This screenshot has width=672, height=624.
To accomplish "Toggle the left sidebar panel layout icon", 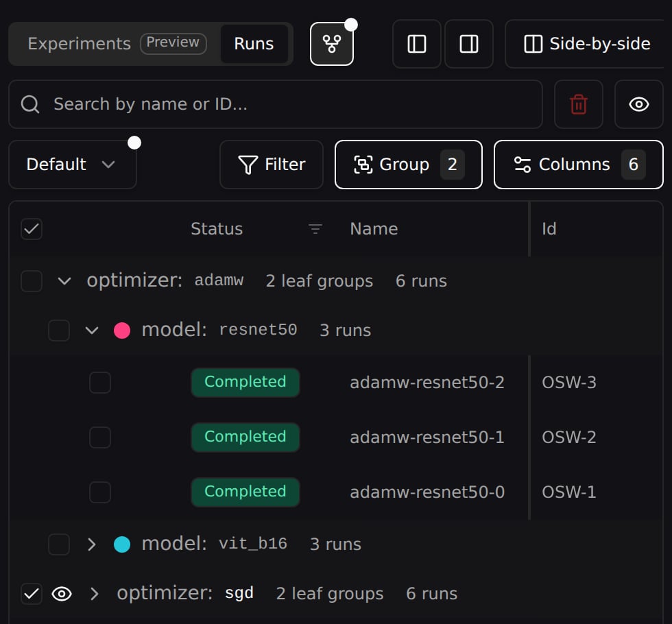I will (x=417, y=44).
